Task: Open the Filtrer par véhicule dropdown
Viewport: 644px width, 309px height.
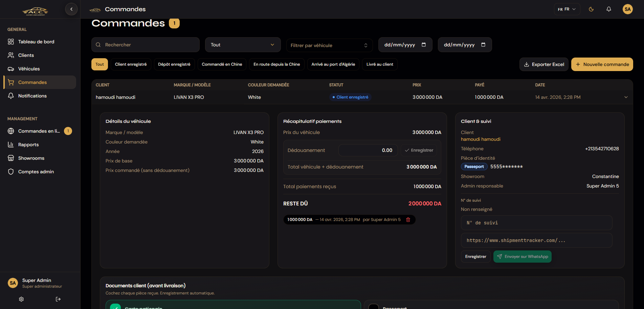Action: (329, 45)
